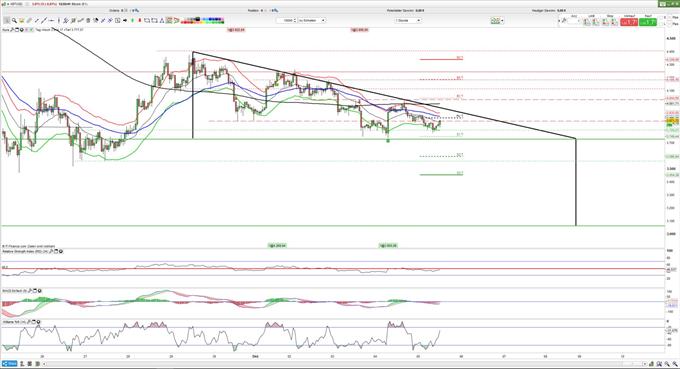The image size is (680, 369).
Task: Select the triangle shape drawing tool
Action: [162, 20]
